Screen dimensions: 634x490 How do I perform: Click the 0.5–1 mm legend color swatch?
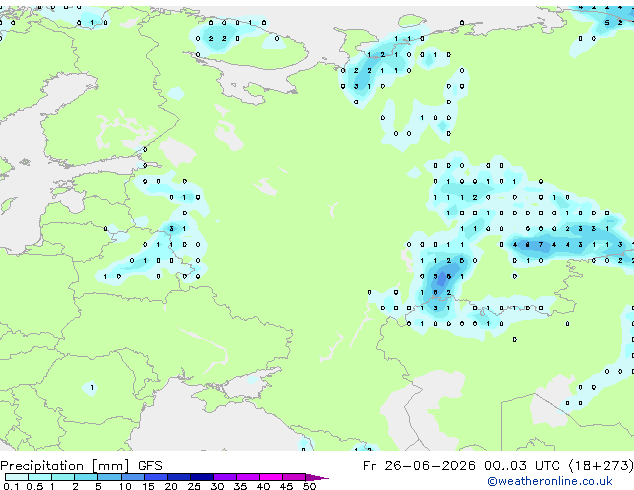click(40, 477)
